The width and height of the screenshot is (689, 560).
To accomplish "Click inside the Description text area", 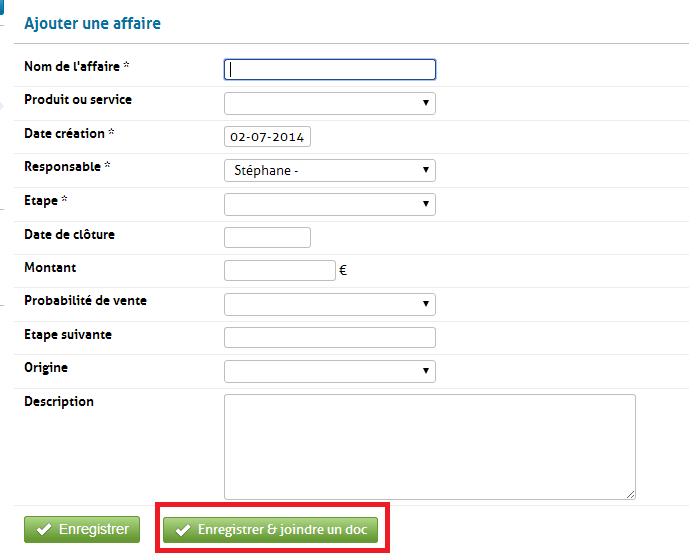I will [x=429, y=446].
